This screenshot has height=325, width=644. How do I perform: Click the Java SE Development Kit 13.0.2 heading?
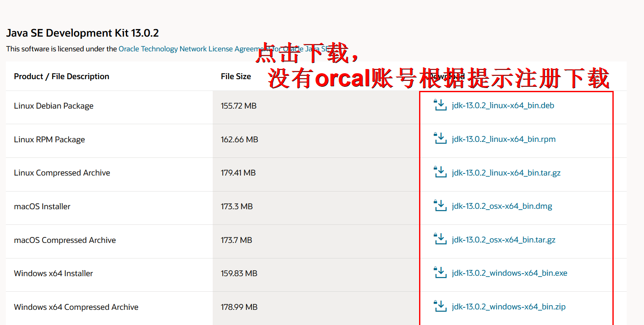tap(83, 33)
